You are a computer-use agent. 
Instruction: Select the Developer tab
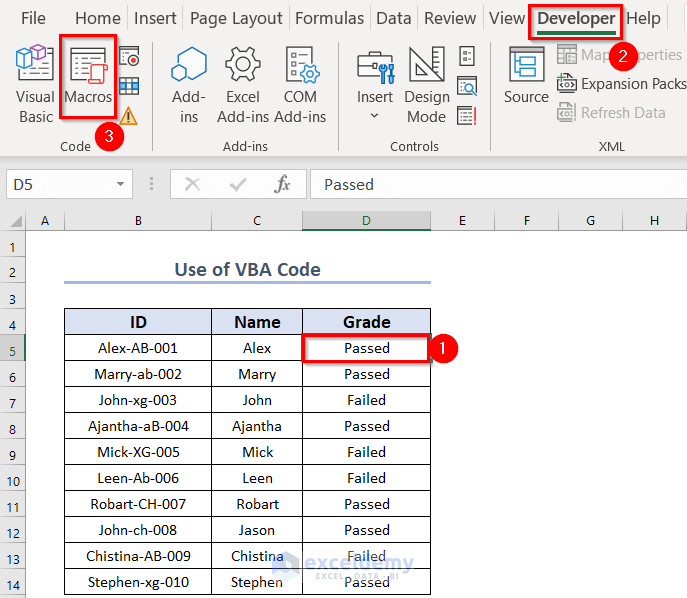[576, 19]
